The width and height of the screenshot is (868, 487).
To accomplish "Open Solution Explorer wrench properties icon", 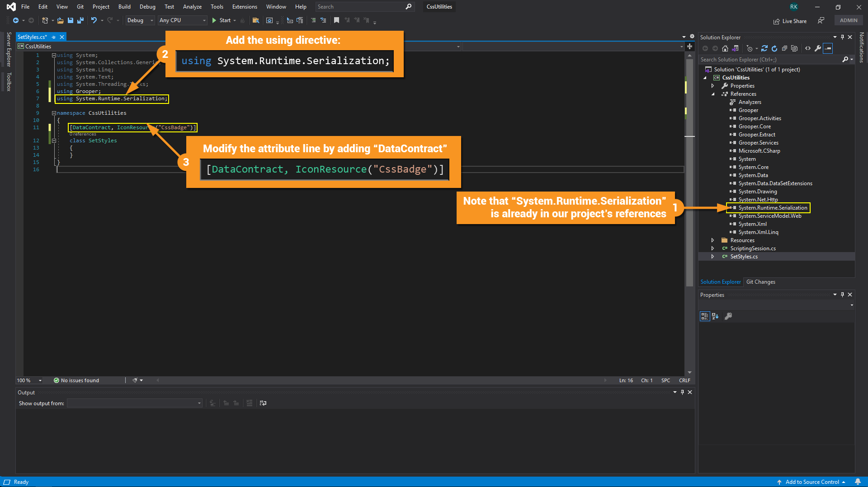I will (818, 48).
